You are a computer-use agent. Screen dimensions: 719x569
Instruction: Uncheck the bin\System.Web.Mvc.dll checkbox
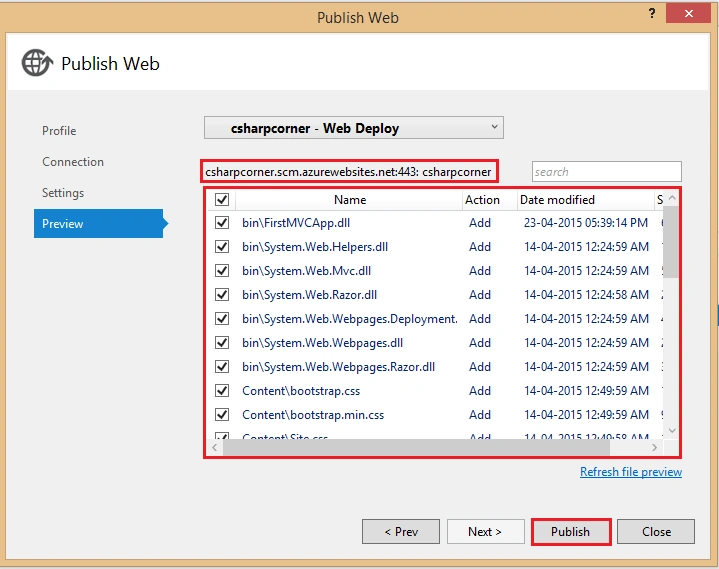coord(222,271)
